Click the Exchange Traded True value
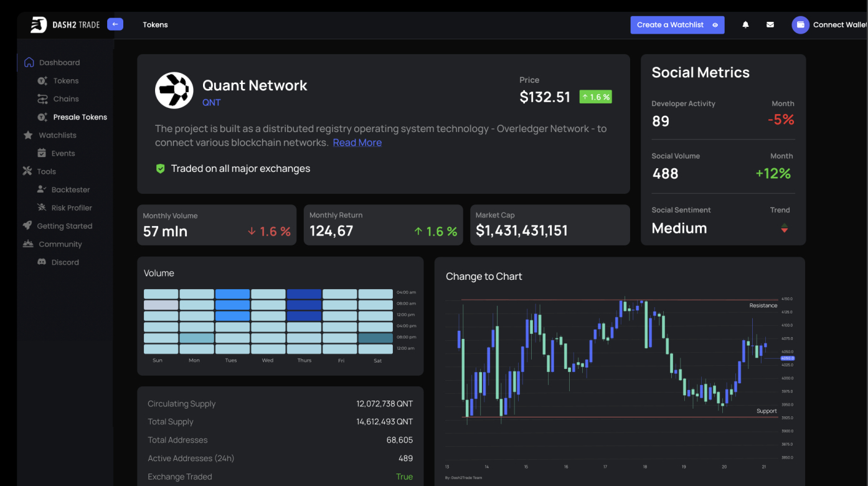This screenshot has height=486, width=868. pos(405,477)
